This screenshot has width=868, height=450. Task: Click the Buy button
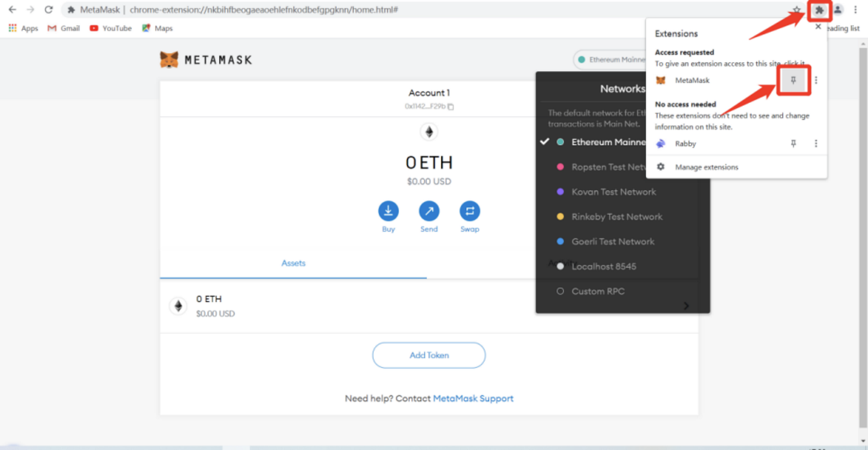tap(388, 211)
